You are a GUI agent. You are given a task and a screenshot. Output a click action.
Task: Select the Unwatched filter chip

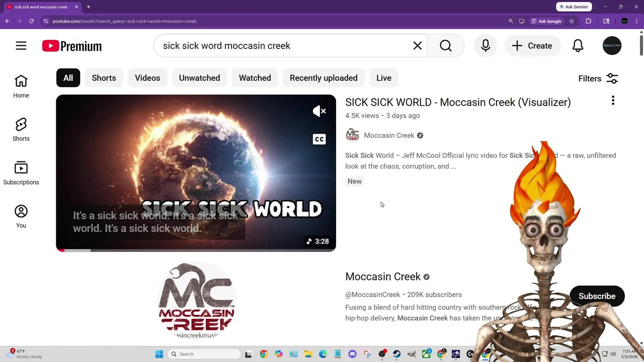[199, 78]
